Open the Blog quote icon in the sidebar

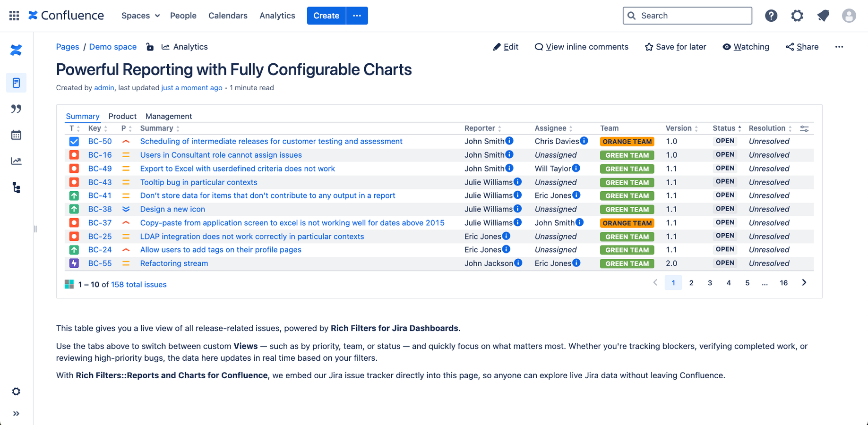16,109
